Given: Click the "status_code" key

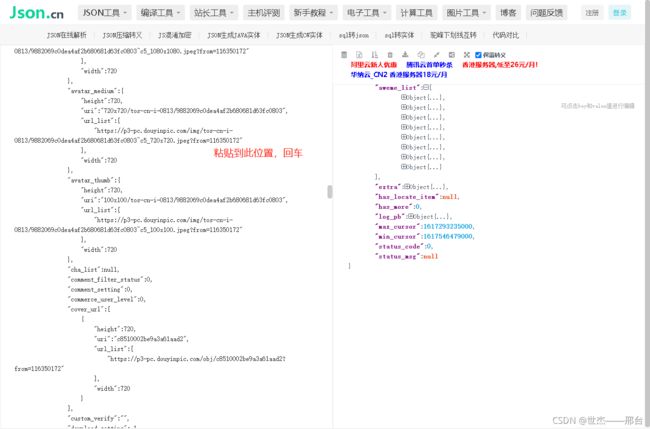Looking at the screenshot, I should pyautogui.click(x=398, y=246).
